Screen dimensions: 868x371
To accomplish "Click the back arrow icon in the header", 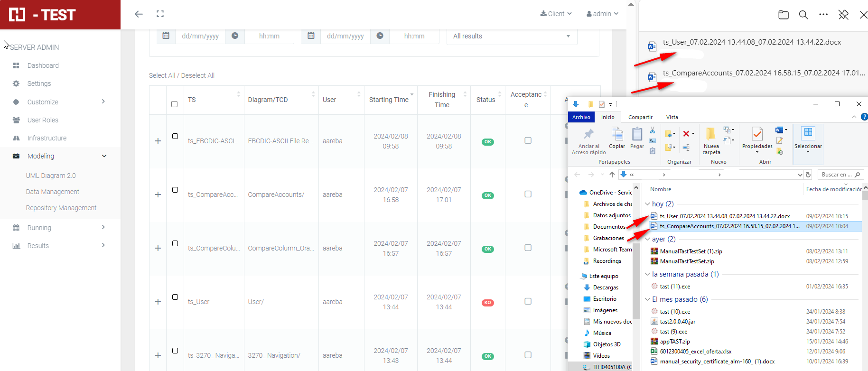I will (x=139, y=14).
